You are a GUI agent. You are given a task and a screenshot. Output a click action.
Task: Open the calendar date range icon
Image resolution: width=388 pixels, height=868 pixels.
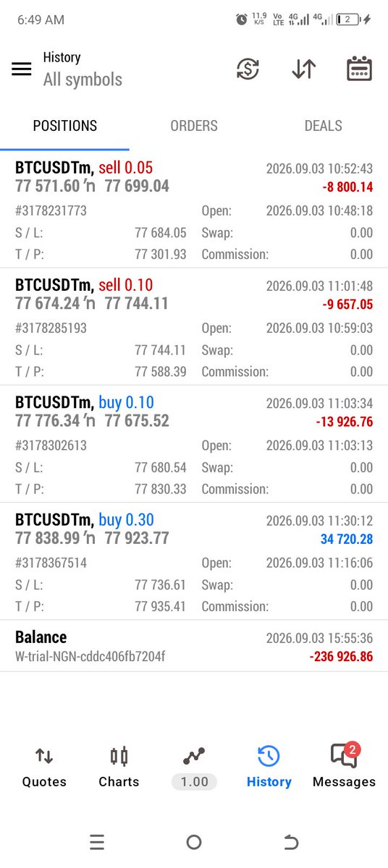pos(360,69)
